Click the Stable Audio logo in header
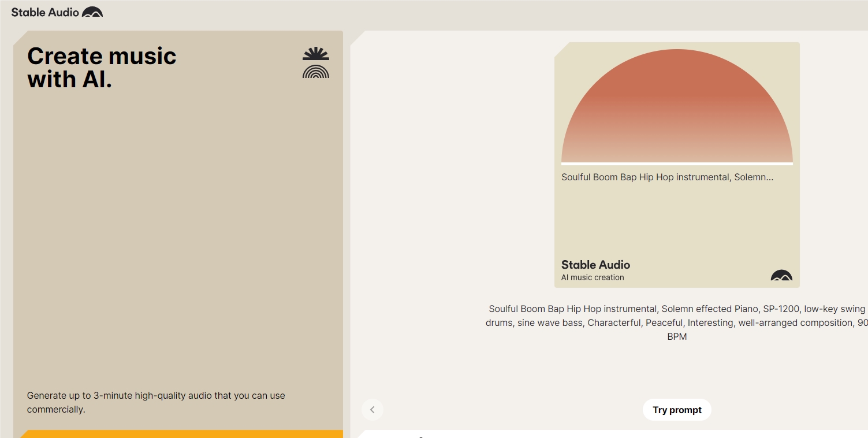 [57, 12]
